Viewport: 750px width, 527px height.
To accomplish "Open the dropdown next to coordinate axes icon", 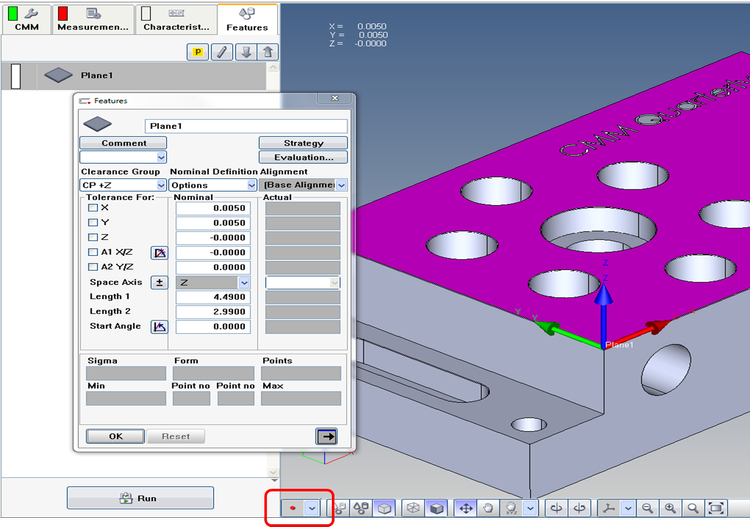I will [x=628, y=508].
